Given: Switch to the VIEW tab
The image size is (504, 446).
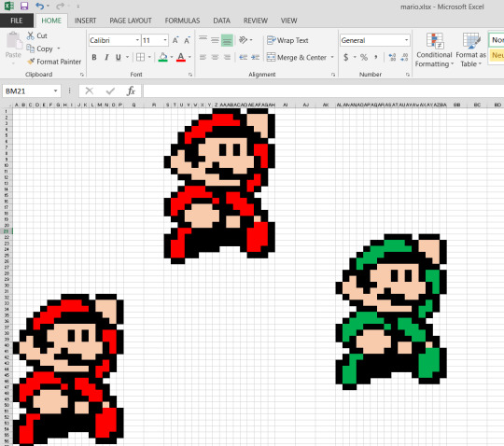Looking at the screenshot, I should click(288, 21).
